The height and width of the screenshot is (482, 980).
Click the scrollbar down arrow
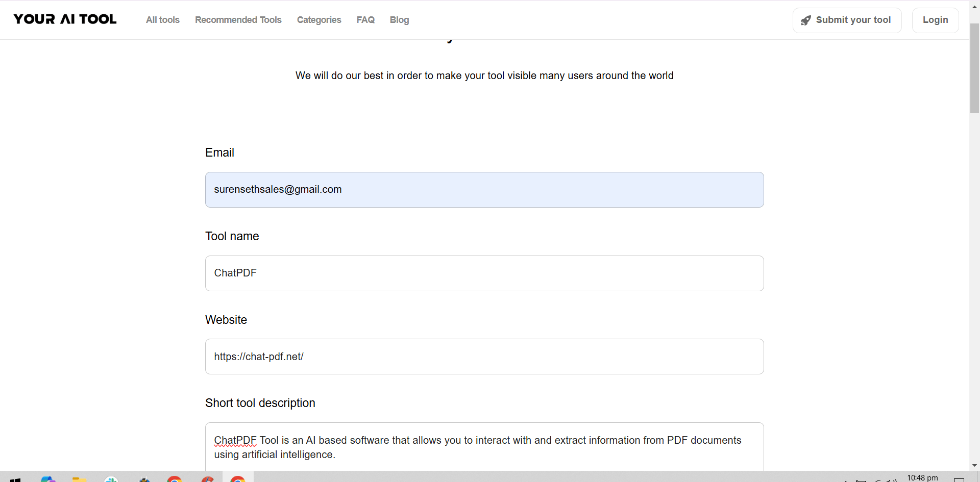[x=974, y=465]
